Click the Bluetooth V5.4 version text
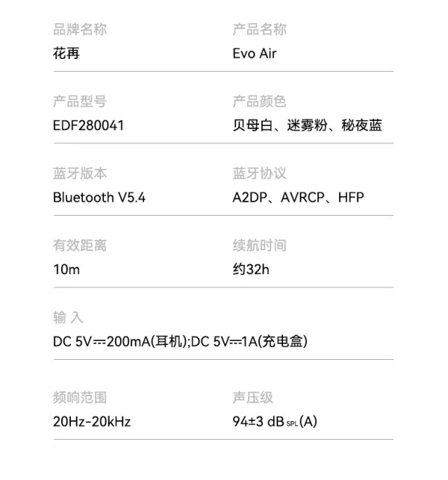The image size is (448, 480). [99, 197]
